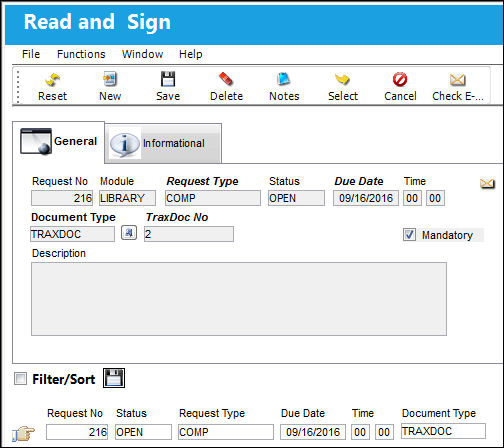This screenshot has height=448, width=504.
Task: Toggle the Mandatory checkbox
Action: (x=409, y=235)
